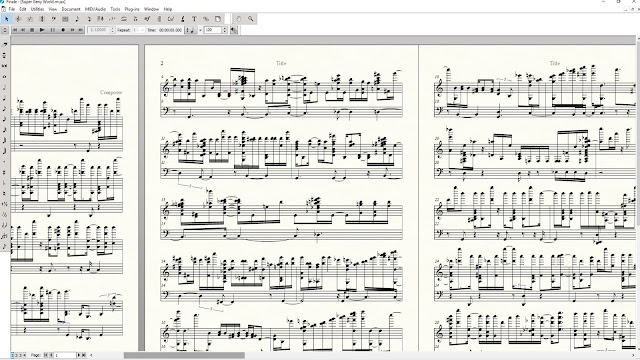Stop playback with the Stop button
This screenshot has height=360, width=640.
point(32,30)
